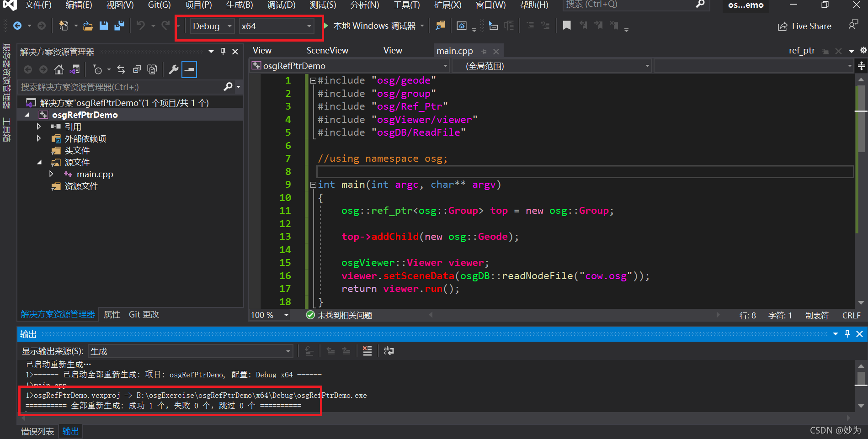Click switch views icon in Solution Explorer
The height and width of the screenshot is (439, 868).
click(x=75, y=69)
